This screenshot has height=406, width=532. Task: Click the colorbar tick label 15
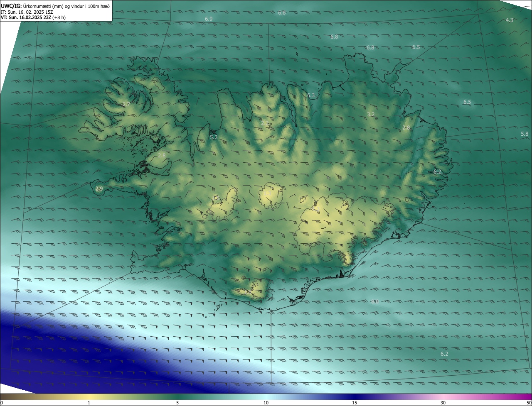(x=355, y=403)
